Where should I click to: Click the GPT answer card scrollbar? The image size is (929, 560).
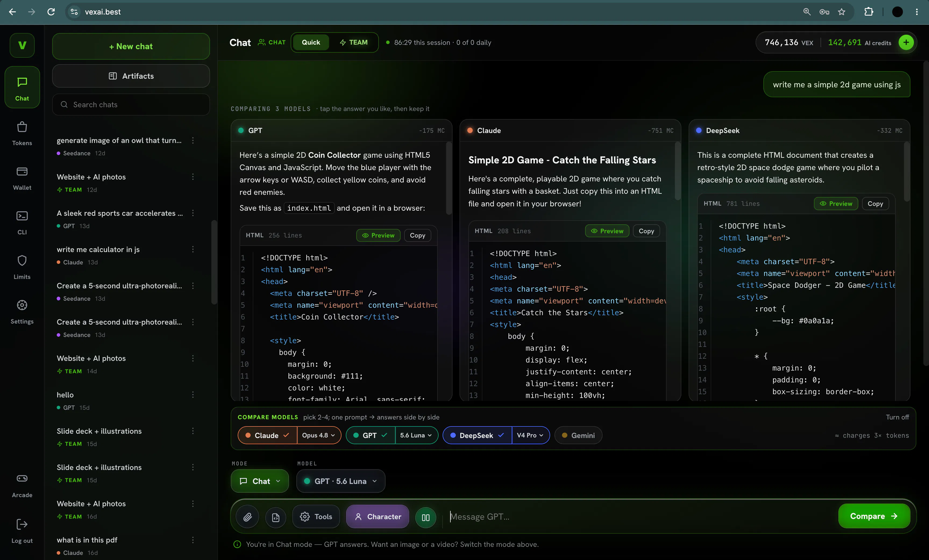pos(449,178)
